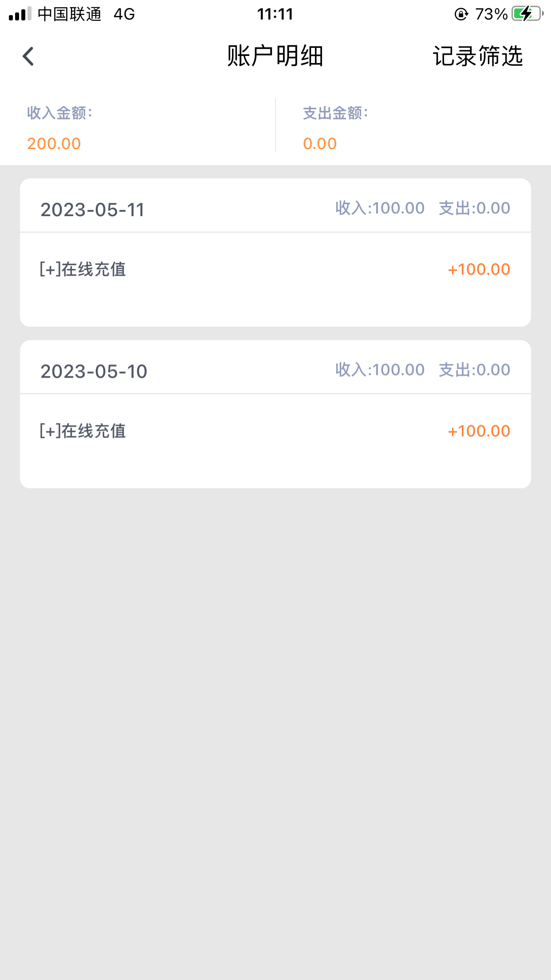Tap the back arrow icon
Image resolution: width=551 pixels, height=980 pixels.
[x=28, y=56]
